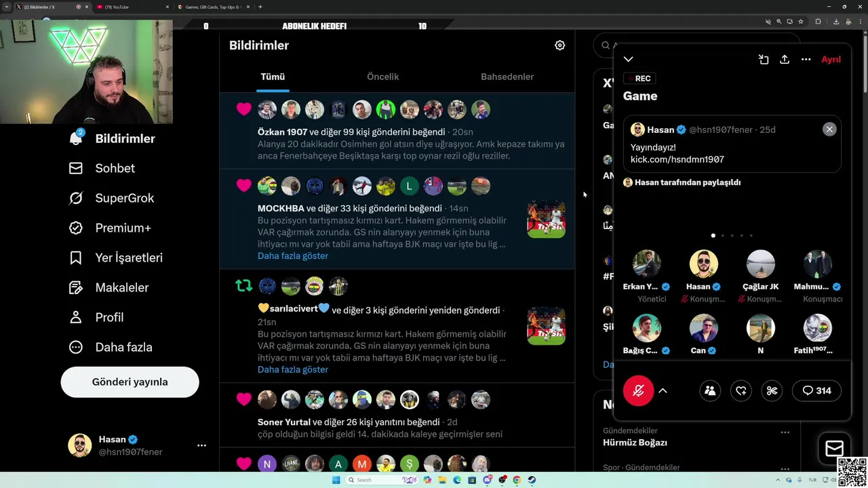Click repost icon on sarılacivert notification
The image size is (868, 488).
click(x=243, y=286)
